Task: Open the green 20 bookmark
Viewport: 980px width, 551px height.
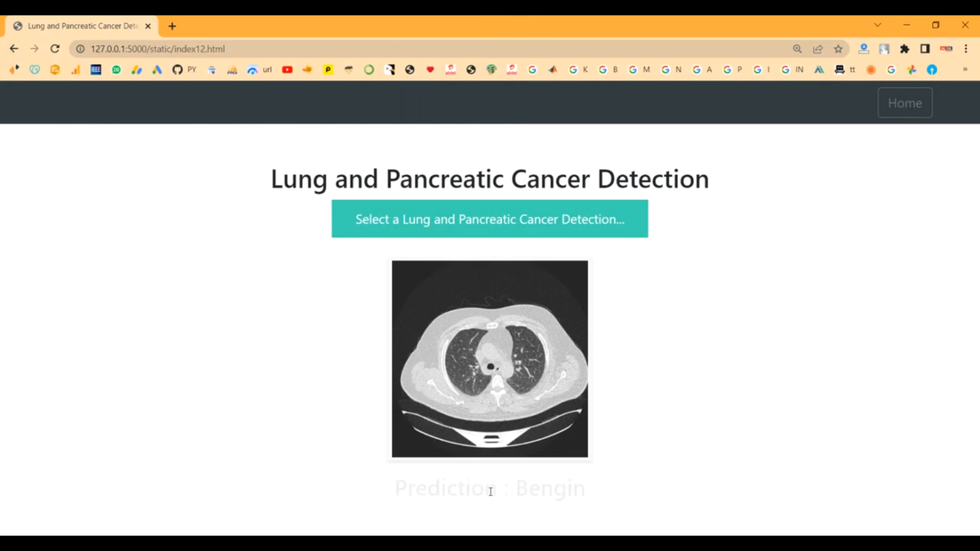Action: (x=116, y=70)
